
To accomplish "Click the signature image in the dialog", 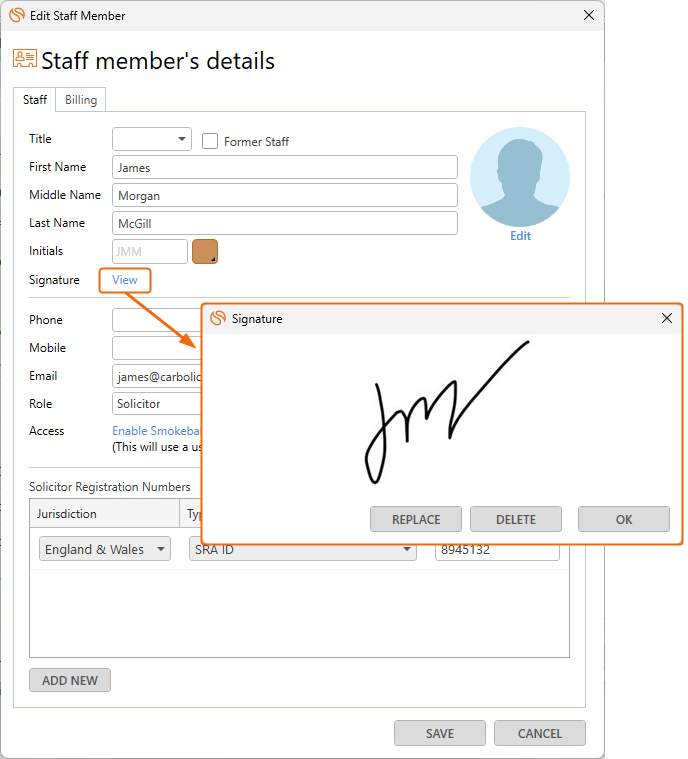I will tap(446, 412).
